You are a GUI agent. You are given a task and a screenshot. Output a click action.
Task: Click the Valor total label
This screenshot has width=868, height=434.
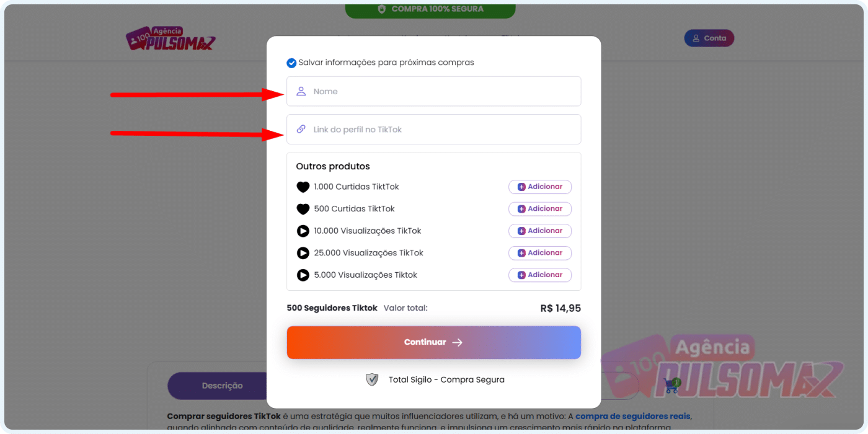(405, 308)
